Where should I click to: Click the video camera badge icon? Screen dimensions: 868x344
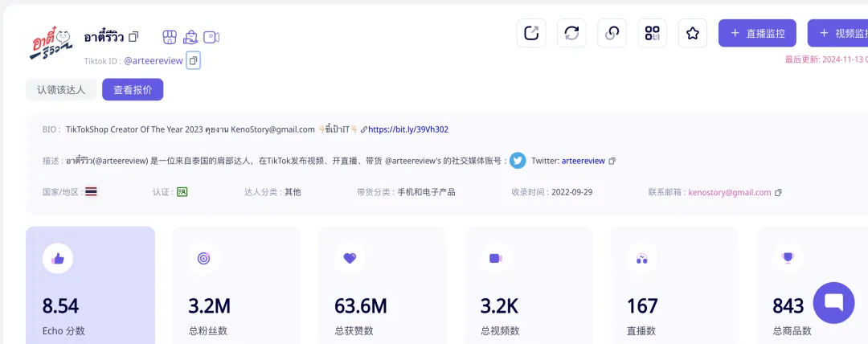coord(211,37)
